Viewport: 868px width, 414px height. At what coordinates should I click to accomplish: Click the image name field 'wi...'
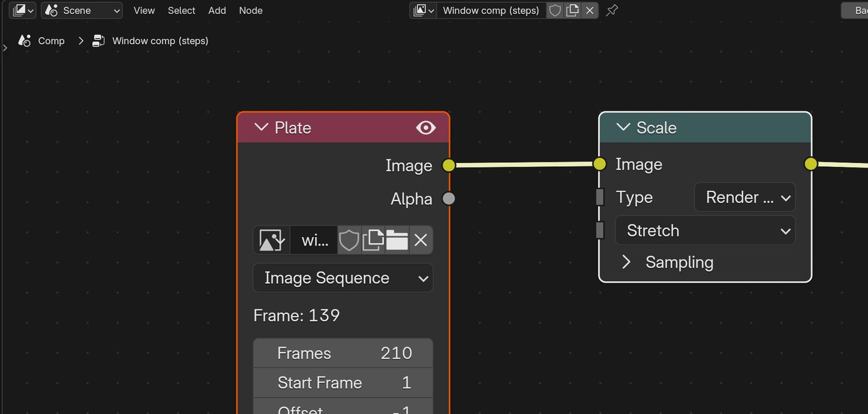point(314,240)
